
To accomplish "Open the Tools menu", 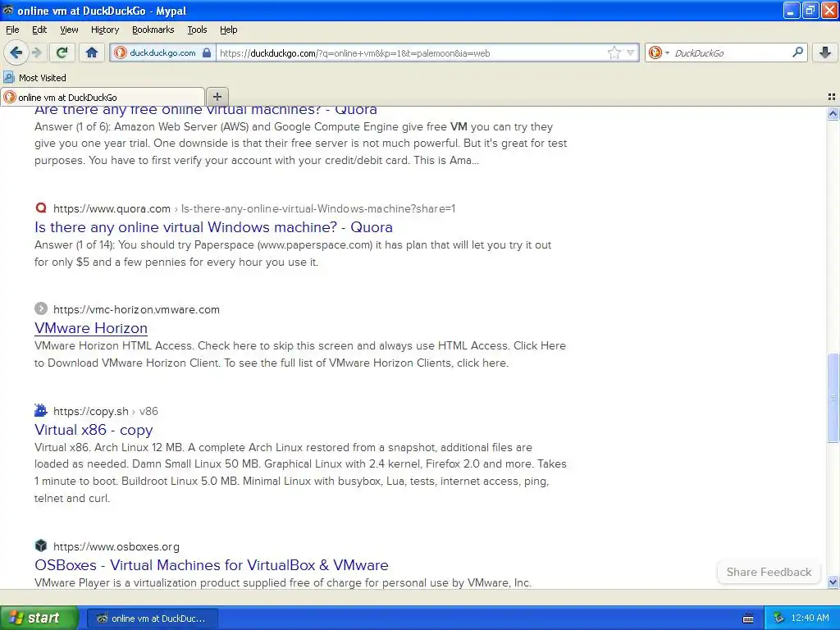I will coord(197,30).
